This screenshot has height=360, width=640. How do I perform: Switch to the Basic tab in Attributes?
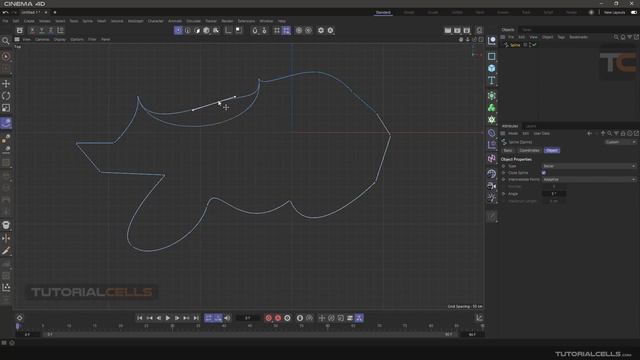pyautogui.click(x=508, y=151)
